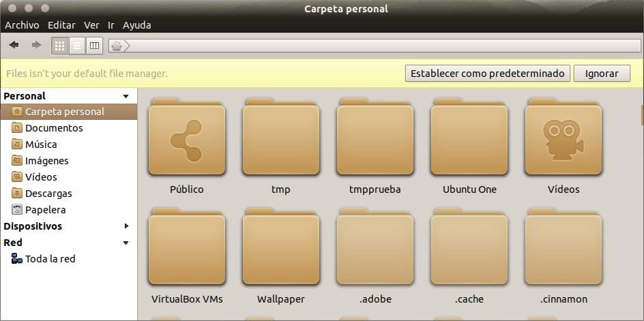Go back with the left arrow button

[x=14, y=45]
